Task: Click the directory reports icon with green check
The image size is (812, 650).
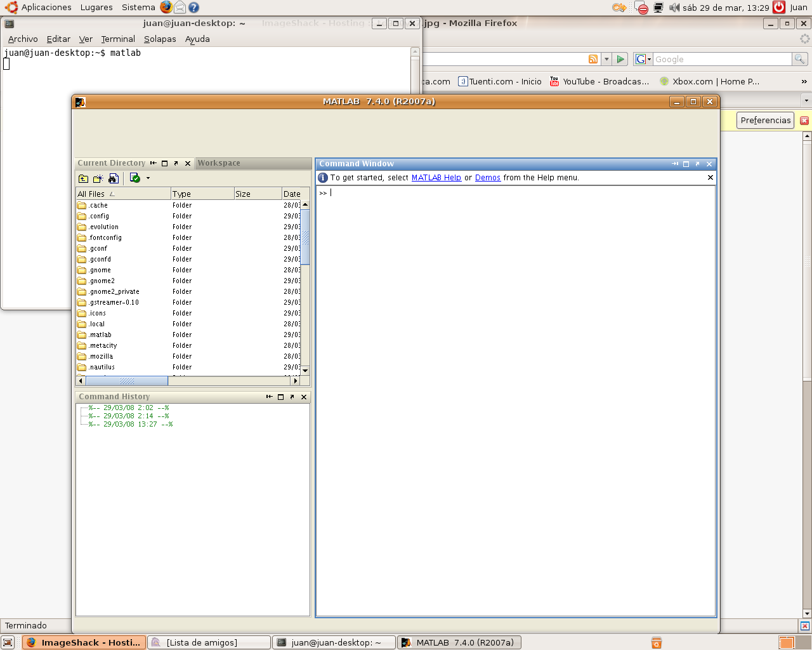Action: tap(134, 178)
